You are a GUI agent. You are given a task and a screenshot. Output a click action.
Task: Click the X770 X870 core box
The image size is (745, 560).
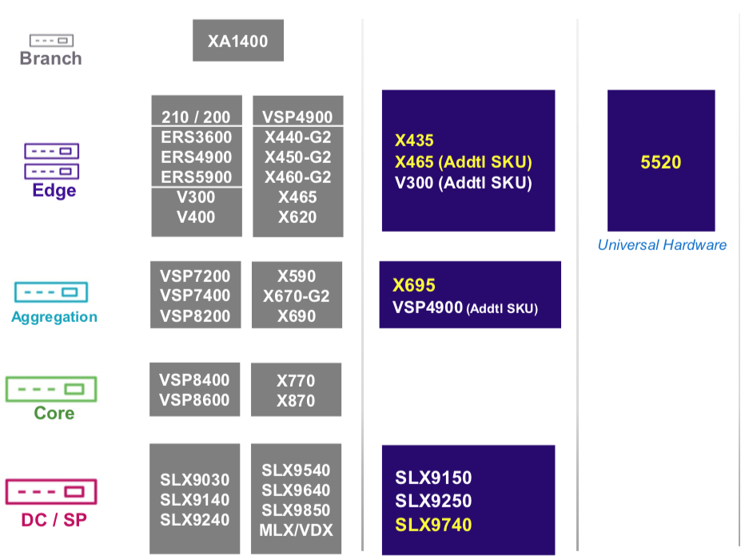[x=296, y=390]
